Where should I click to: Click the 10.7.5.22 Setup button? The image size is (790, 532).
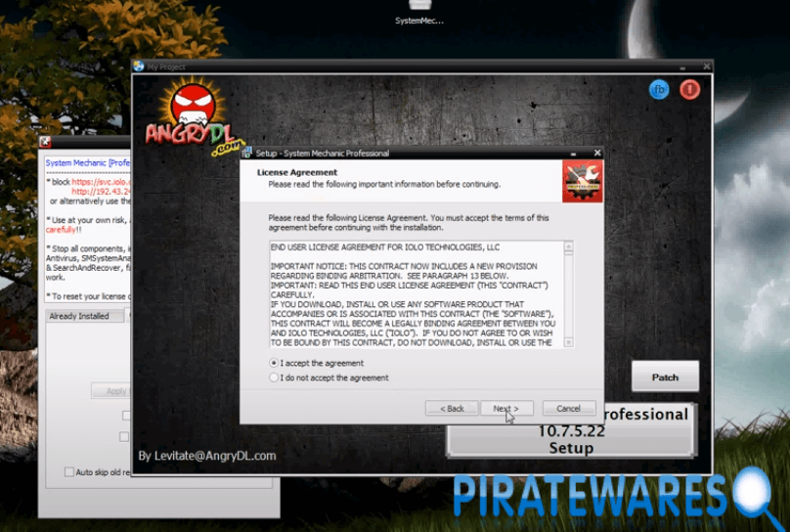tap(571, 432)
